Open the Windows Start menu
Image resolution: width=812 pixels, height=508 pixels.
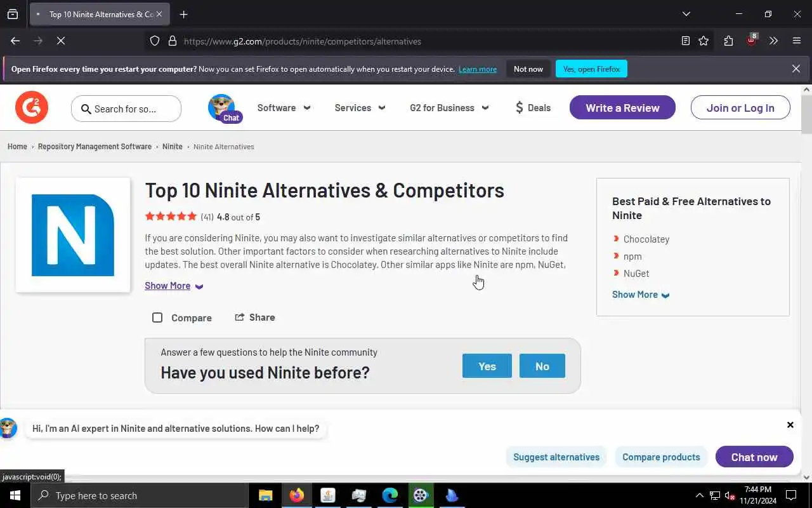pos(15,495)
